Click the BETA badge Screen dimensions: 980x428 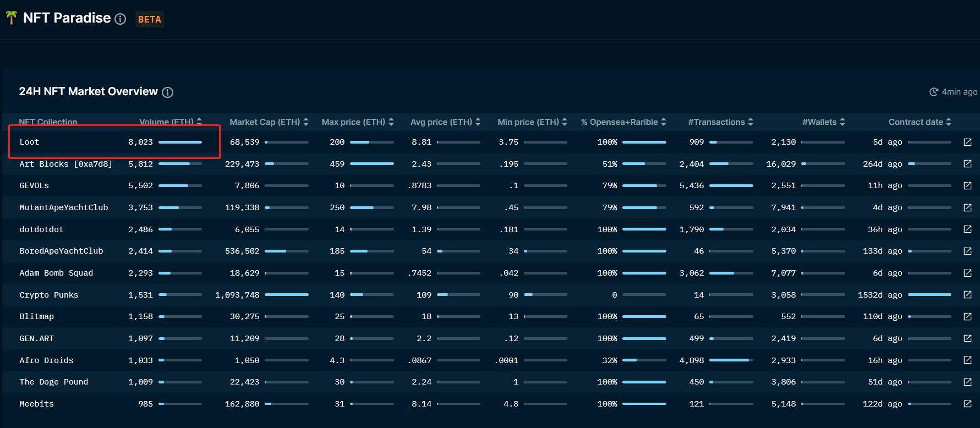[x=149, y=19]
